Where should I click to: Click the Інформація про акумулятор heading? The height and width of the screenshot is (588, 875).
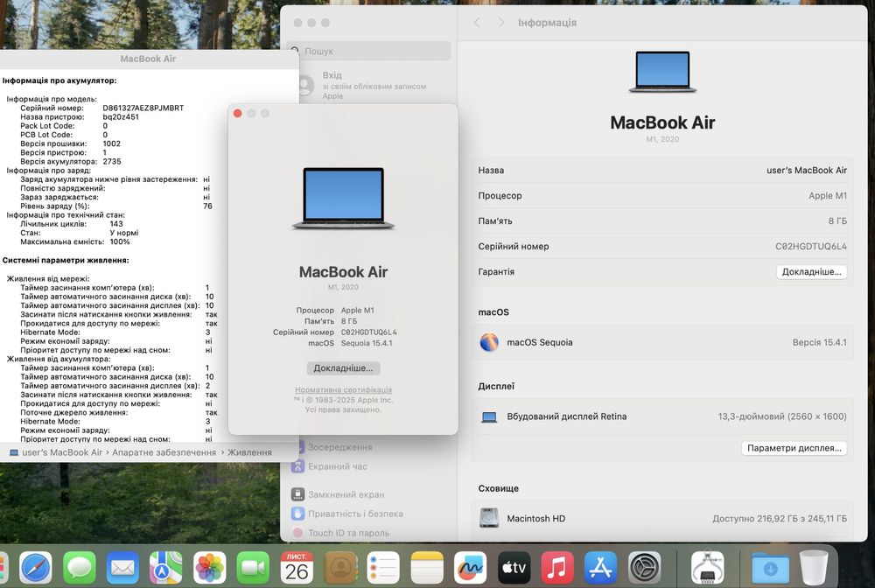coord(59,80)
